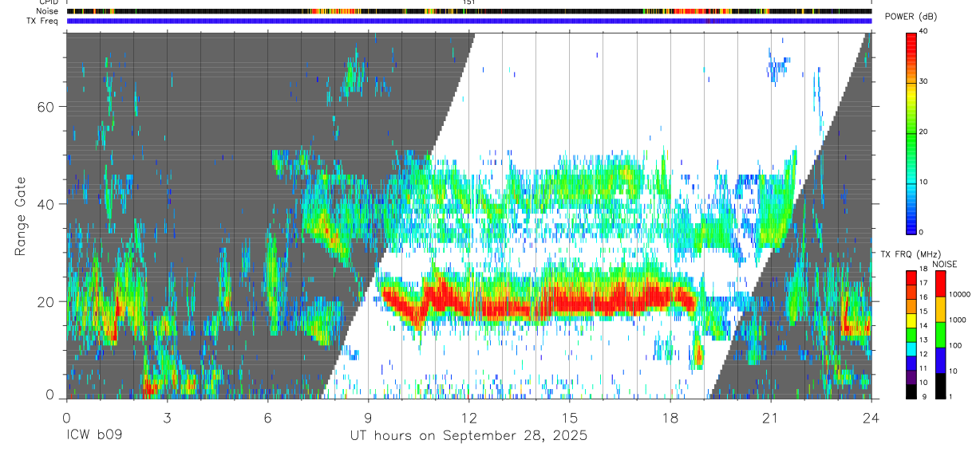Click the Noise strip at top
Screen dimensions: 980x452
(469, 11)
